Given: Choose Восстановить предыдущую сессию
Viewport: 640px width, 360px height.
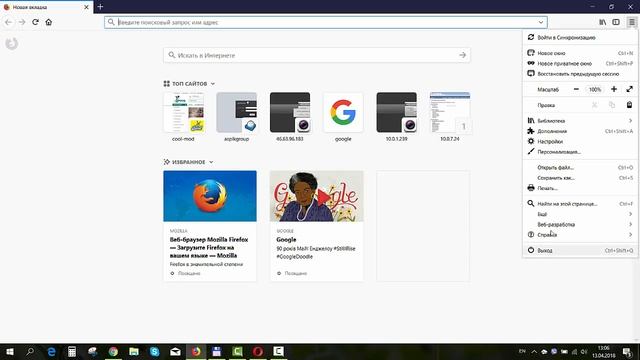Looking at the screenshot, I should tap(580, 74).
